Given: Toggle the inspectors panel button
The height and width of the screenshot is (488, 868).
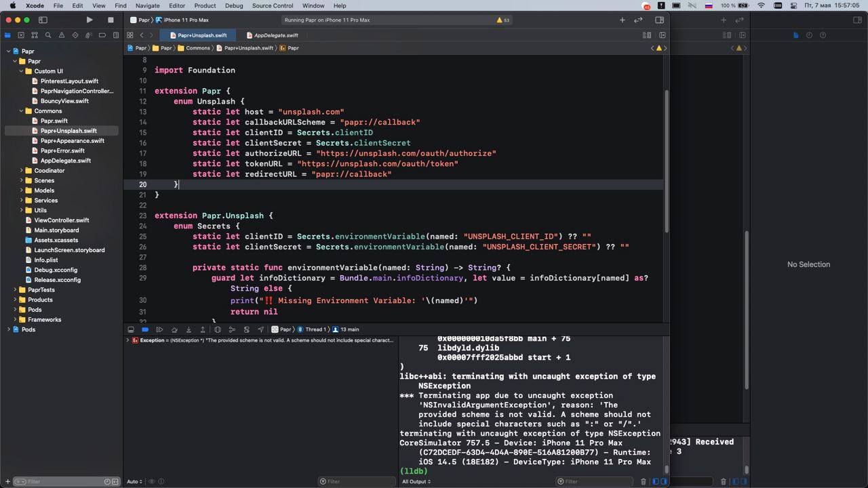Looking at the screenshot, I should pos(659,20).
